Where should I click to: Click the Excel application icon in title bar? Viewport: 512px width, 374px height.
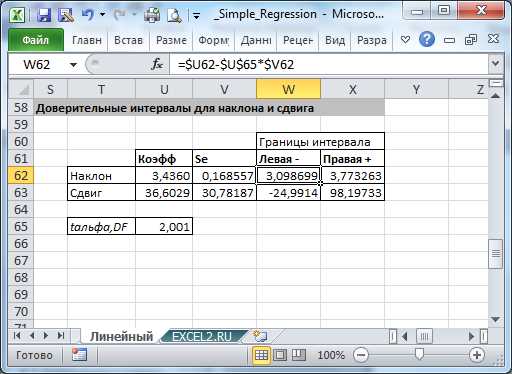click(x=17, y=15)
